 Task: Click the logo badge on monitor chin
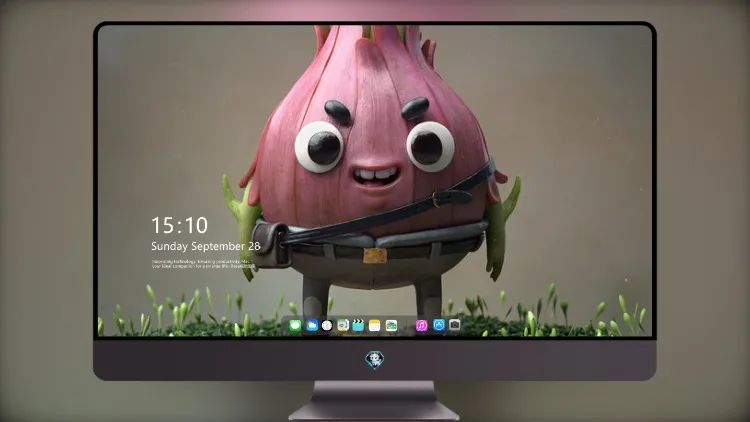tap(375, 360)
